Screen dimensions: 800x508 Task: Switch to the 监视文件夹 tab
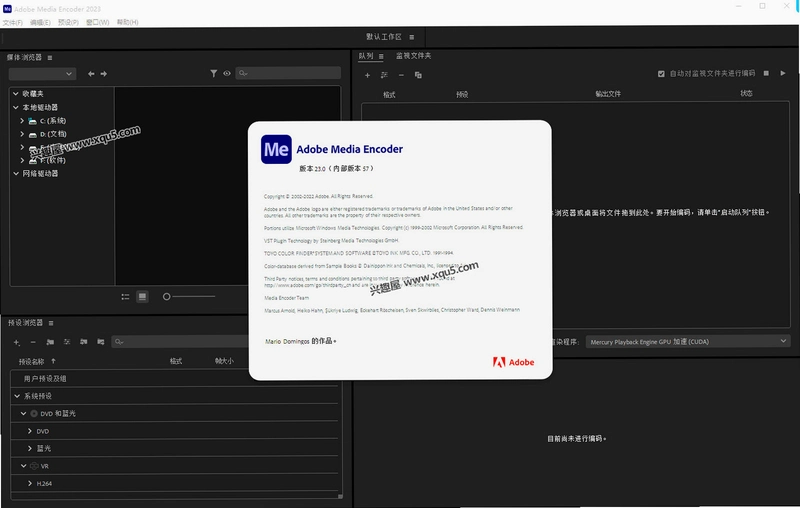(x=414, y=56)
